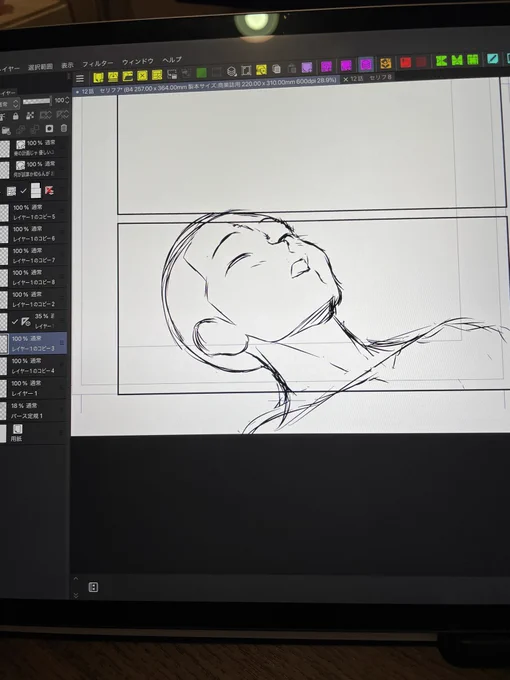Viewport: 510px width, 680px height.
Task: Collapse bottom panel with double-down chevron
Action: tap(75, 595)
